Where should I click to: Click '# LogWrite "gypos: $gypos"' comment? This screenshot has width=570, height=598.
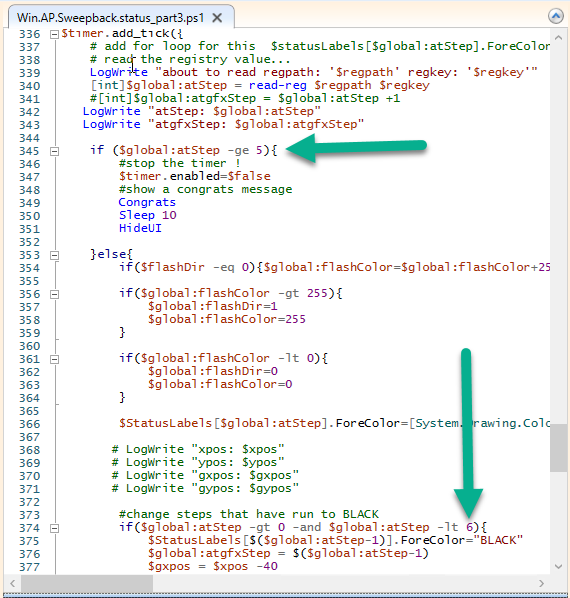pyautogui.click(x=205, y=488)
